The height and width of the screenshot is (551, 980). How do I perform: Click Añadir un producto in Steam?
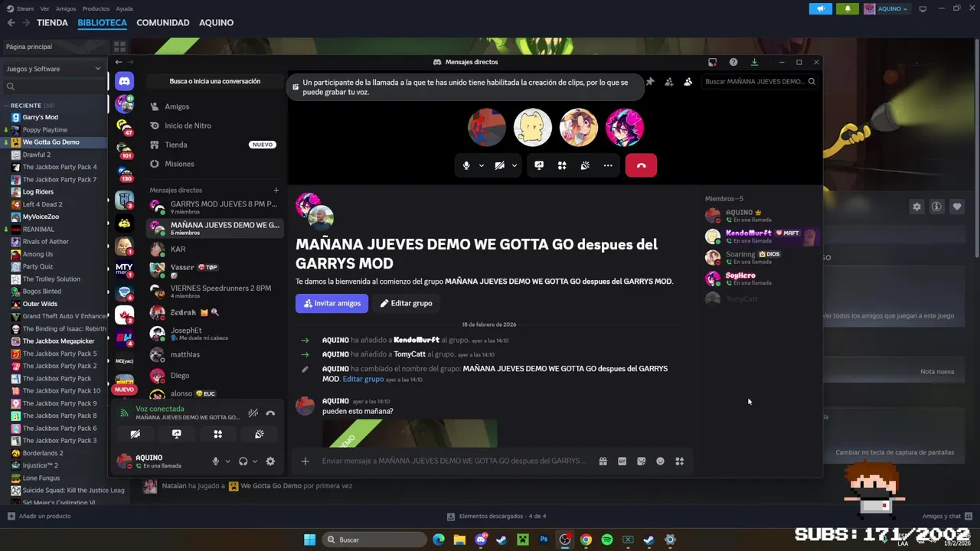pos(40,516)
